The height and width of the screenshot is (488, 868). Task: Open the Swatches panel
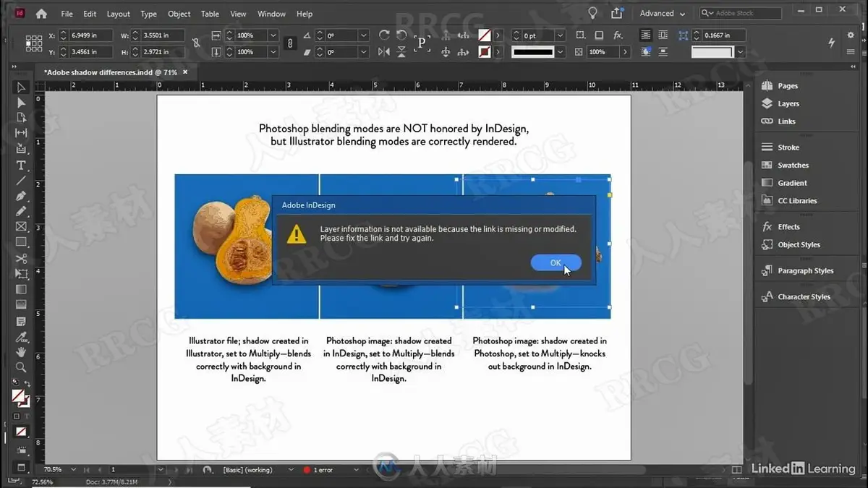coord(793,165)
